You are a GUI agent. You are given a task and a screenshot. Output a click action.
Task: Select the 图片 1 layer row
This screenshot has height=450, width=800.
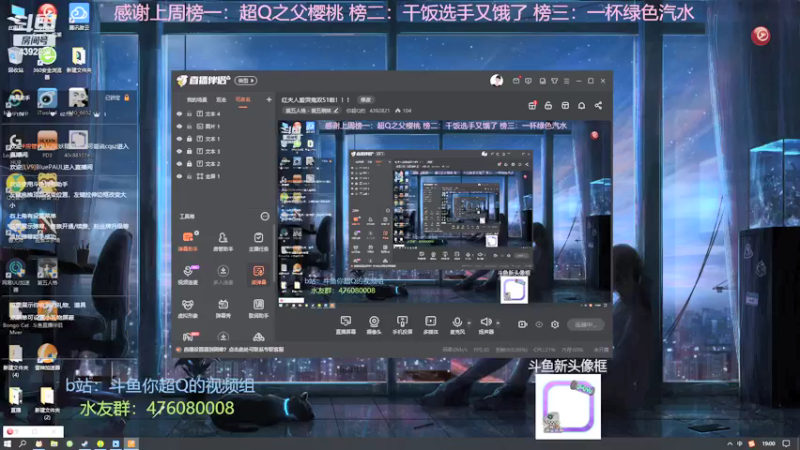[224, 126]
